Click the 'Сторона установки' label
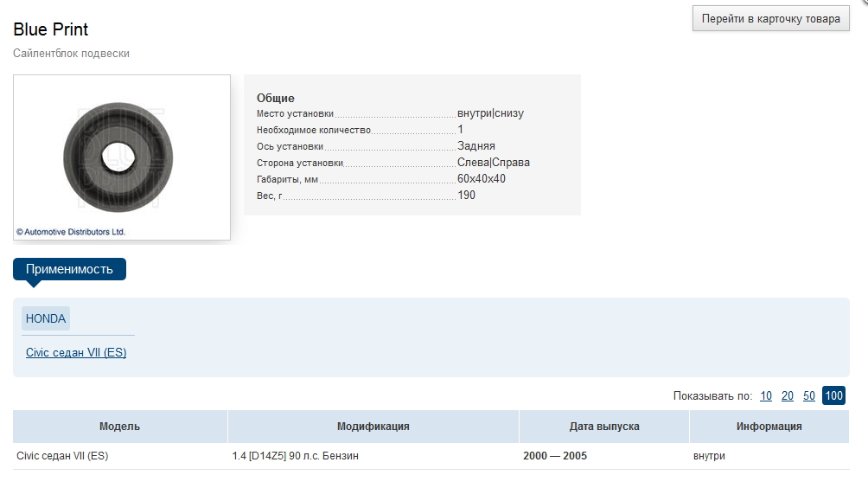 299,163
